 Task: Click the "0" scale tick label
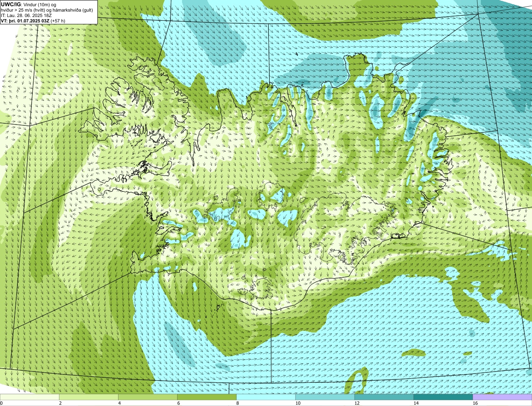pos(1,403)
